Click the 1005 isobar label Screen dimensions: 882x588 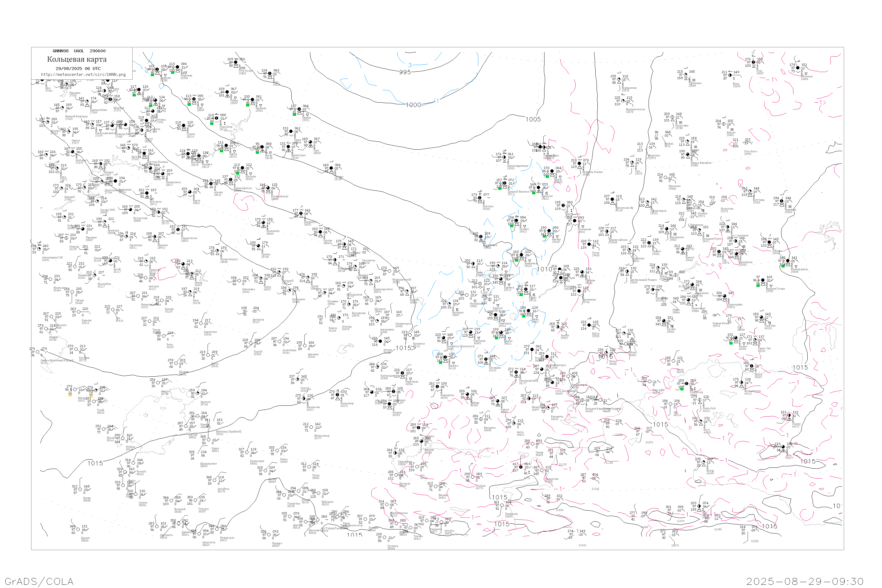point(533,119)
